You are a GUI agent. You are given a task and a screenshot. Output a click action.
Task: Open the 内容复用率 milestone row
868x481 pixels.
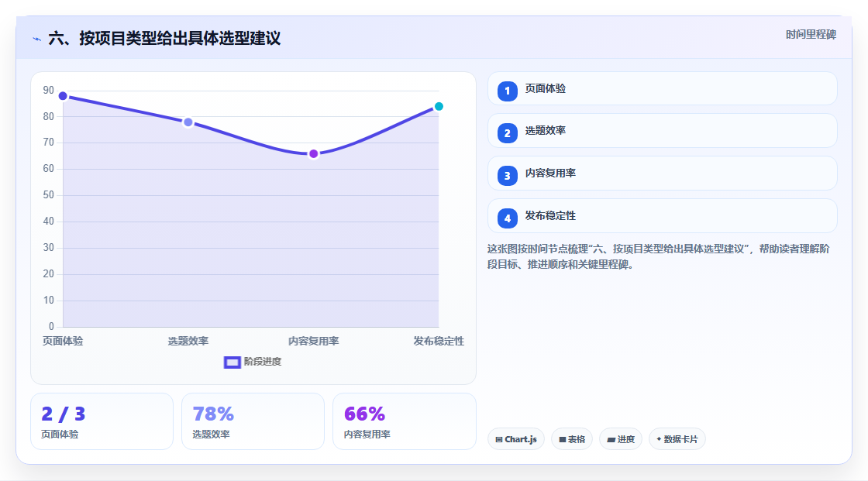coord(662,174)
